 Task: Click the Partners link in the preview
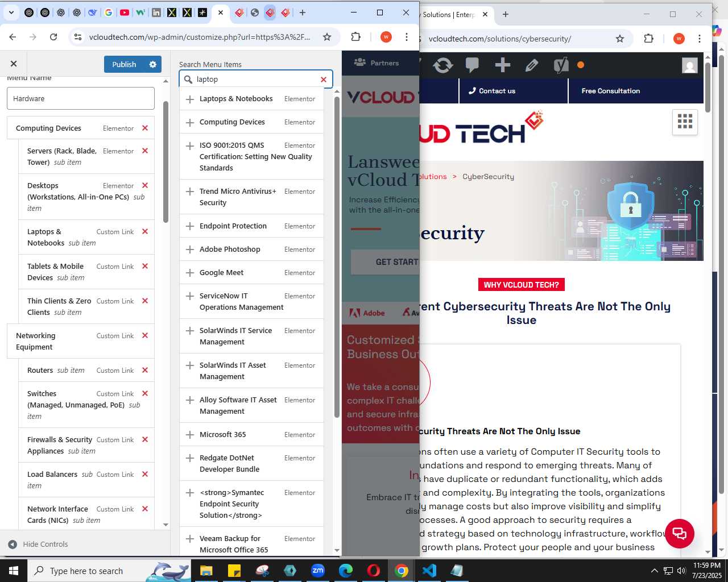tap(377, 63)
